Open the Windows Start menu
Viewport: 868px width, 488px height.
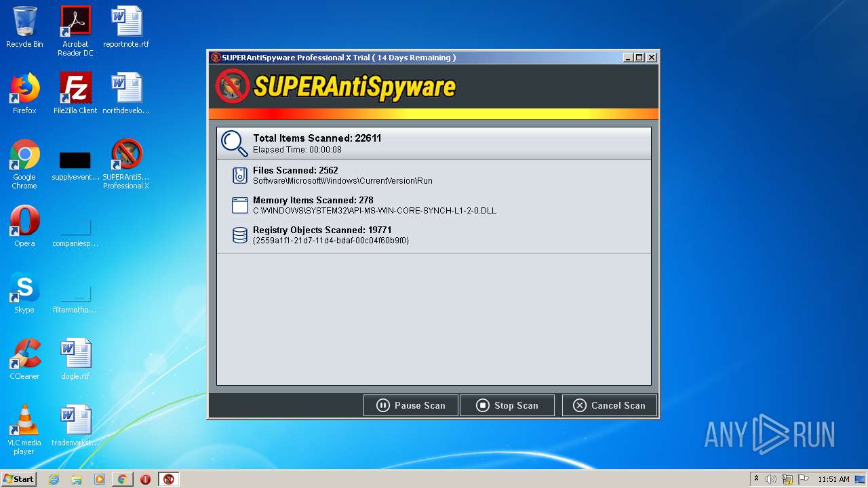tap(19, 479)
